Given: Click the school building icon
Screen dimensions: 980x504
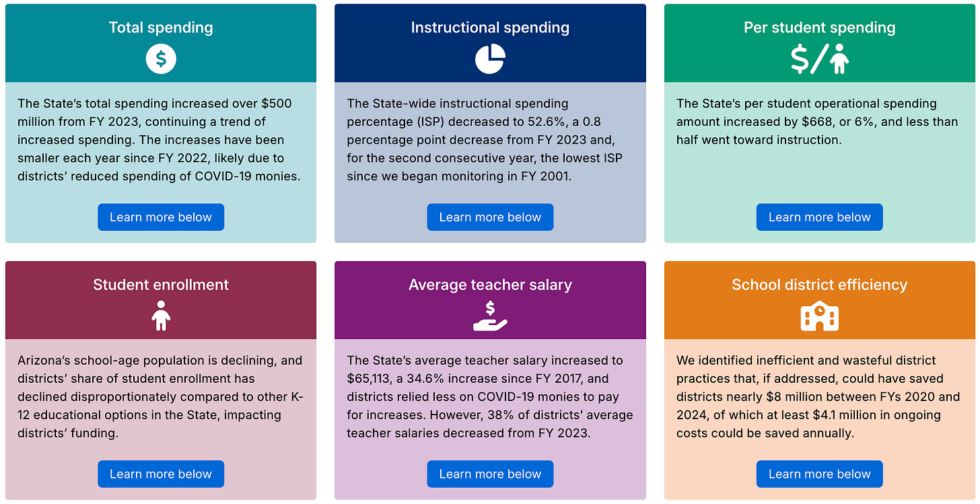Looking at the screenshot, I should pyautogui.click(x=819, y=316).
